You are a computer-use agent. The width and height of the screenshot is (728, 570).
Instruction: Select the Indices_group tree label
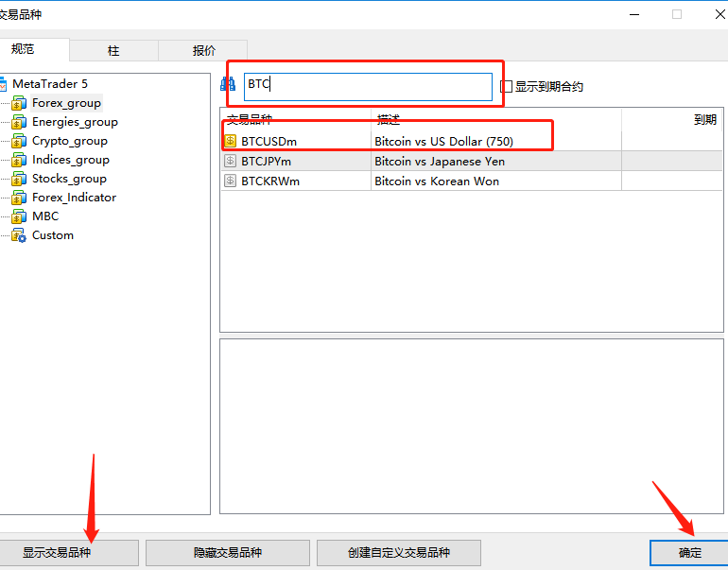click(x=71, y=160)
